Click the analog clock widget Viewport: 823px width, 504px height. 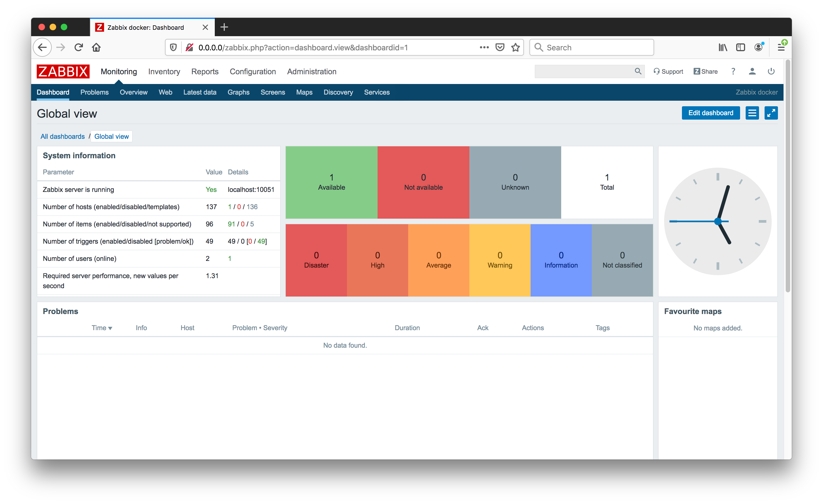[718, 221]
